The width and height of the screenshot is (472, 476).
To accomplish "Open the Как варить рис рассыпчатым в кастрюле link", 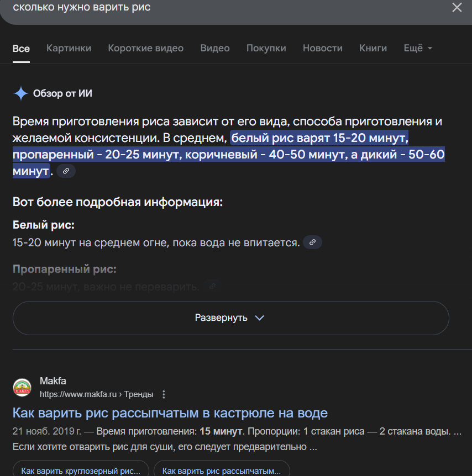I will click(170, 413).
